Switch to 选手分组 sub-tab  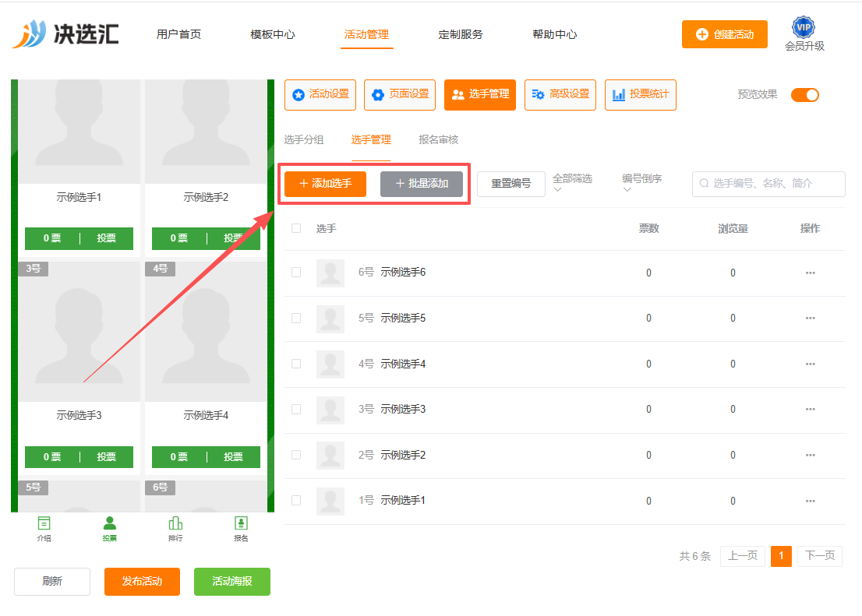click(304, 139)
